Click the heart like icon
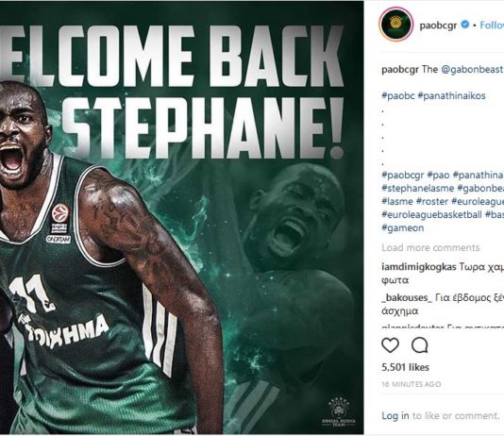The height and width of the screenshot is (436, 504). (x=390, y=345)
